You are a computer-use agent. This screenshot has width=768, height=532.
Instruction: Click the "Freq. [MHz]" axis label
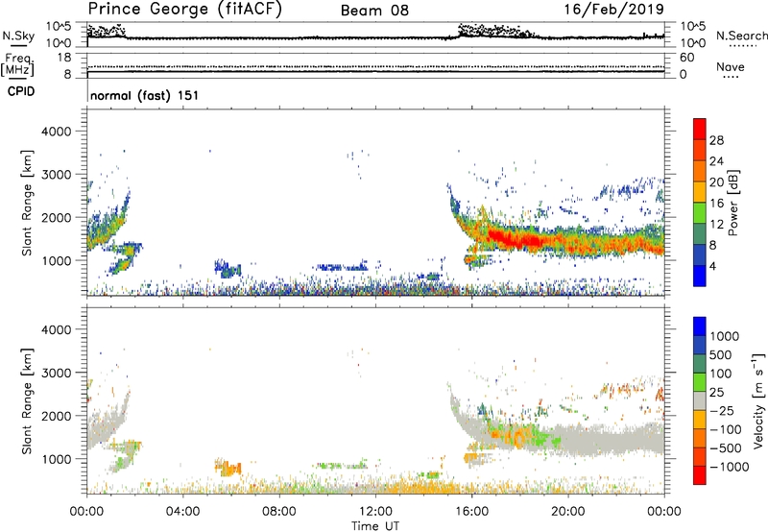pyautogui.click(x=17, y=64)
